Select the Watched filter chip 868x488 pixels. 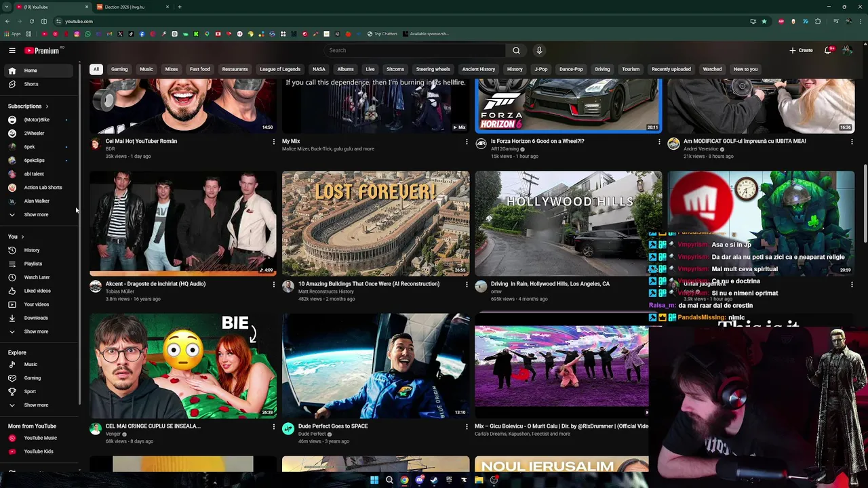click(x=712, y=69)
